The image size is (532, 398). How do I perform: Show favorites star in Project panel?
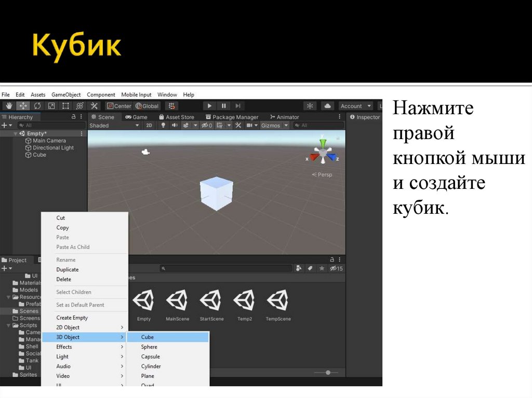[322, 268]
